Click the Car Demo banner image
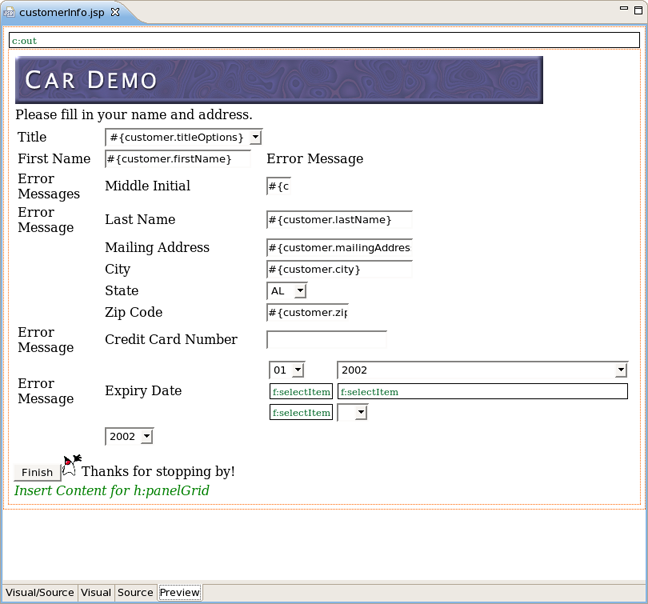This screenshot has width=648, height=604. point(279,80)
